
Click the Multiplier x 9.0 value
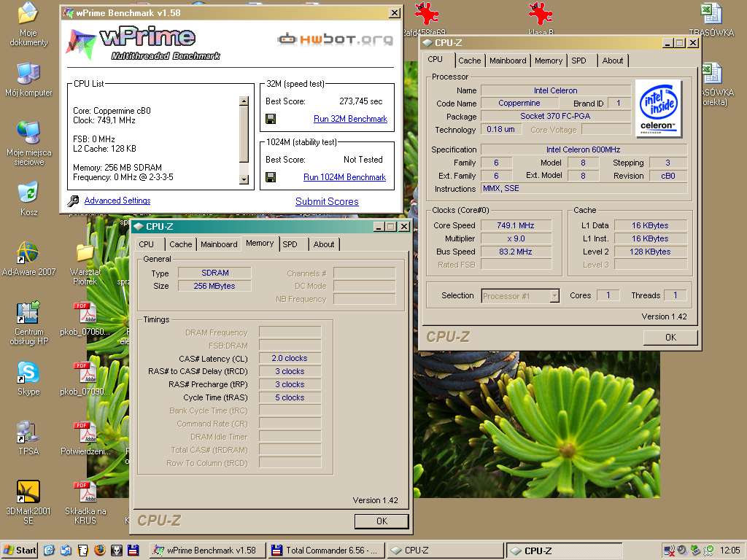click(516, 238)
